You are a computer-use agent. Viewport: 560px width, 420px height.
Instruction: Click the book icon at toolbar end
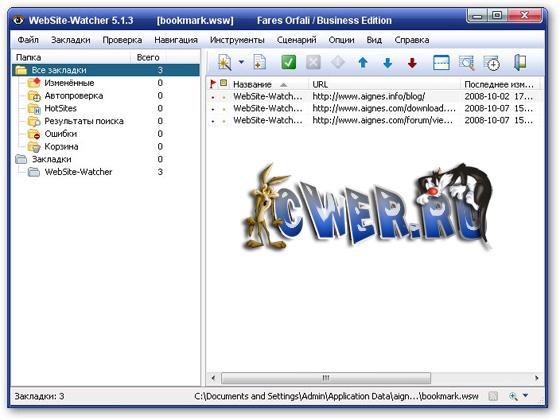point(520,62)
